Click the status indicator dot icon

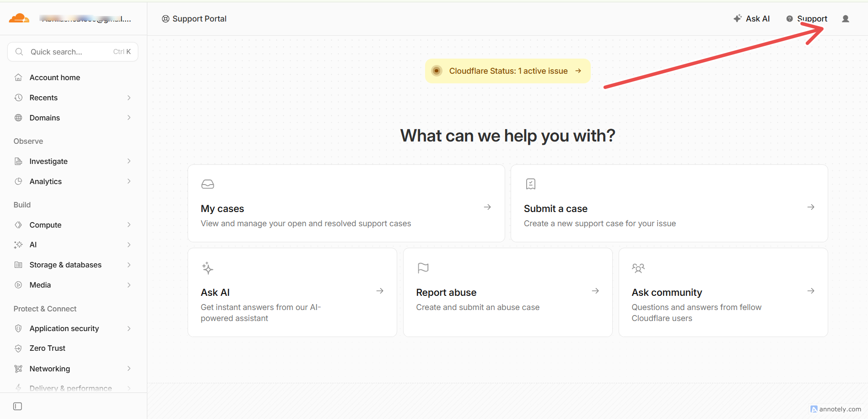tap(437, 71)
